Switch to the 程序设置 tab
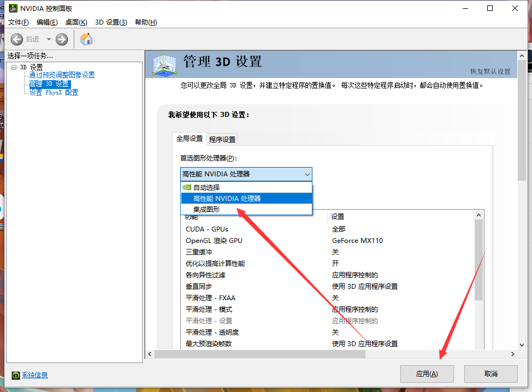Image resolution: width=532 pixels, height=392 pixels. coord(222,139)
